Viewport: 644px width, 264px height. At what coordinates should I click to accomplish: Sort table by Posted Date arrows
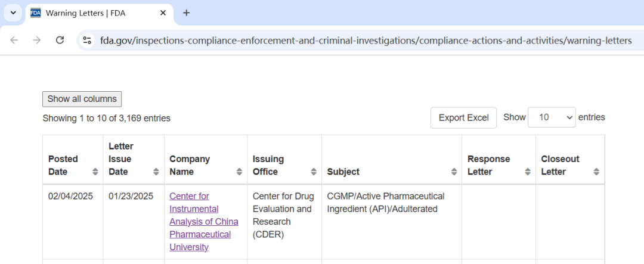click(x=95, y=172)
